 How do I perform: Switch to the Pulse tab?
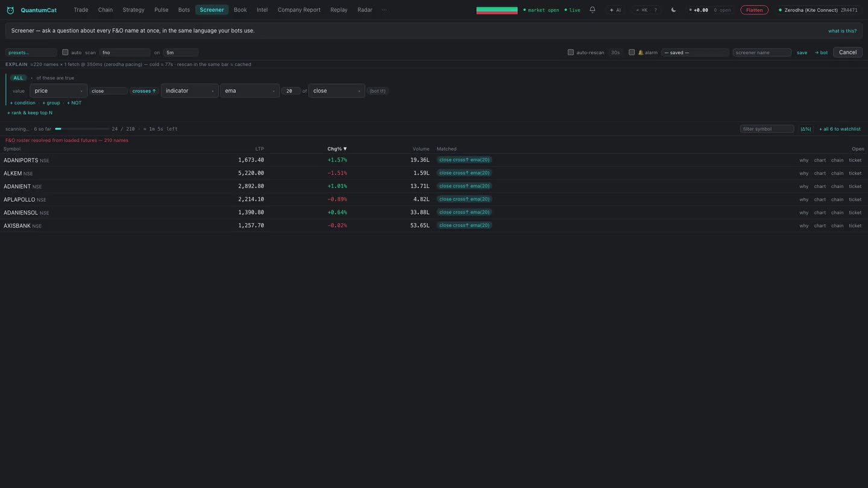[x=161, y=10]
